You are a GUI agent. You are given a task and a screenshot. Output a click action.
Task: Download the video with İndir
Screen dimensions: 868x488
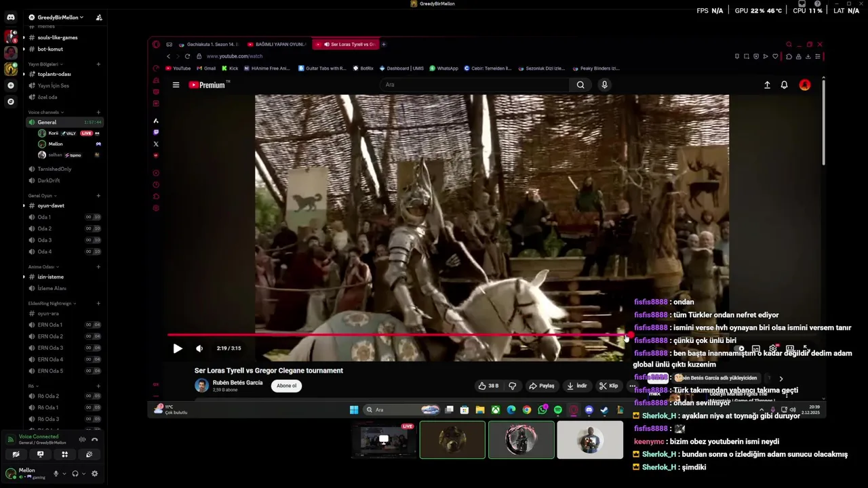point(577,386)
